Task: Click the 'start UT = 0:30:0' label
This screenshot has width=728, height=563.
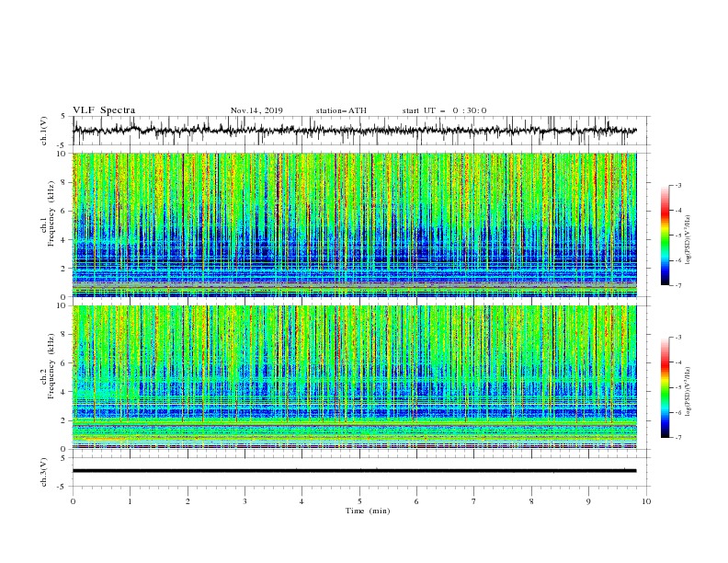Action: 444,110
